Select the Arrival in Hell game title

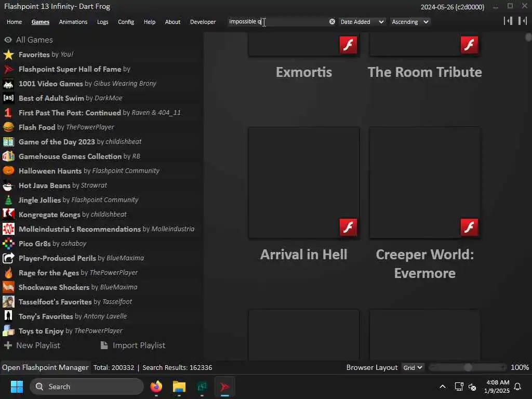point(303,255)
